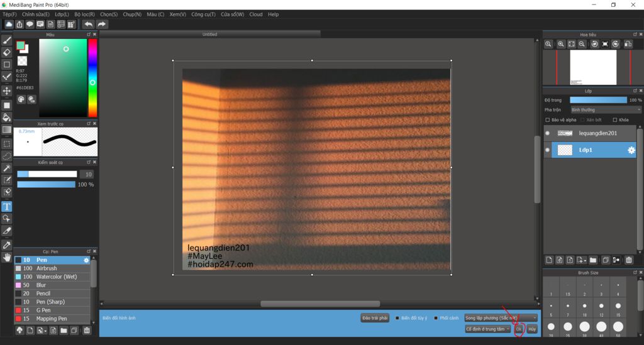Image resolution: width=644 pixels, height=345 pixels.
Task: Select the Eraser tool
Action: click(7, 53)
